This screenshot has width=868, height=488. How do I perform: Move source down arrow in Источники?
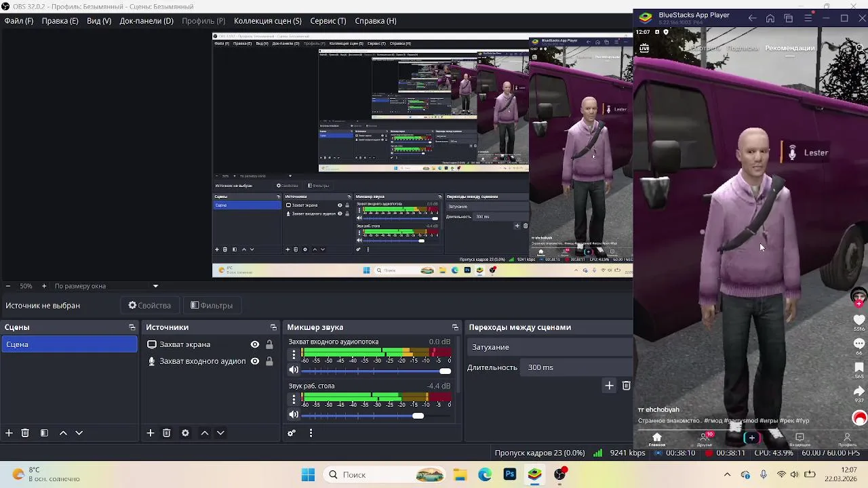pos(220,433)
